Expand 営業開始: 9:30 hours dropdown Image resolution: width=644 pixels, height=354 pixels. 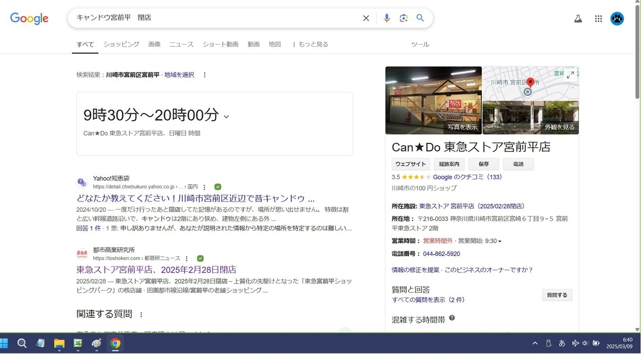coord(500,242)
